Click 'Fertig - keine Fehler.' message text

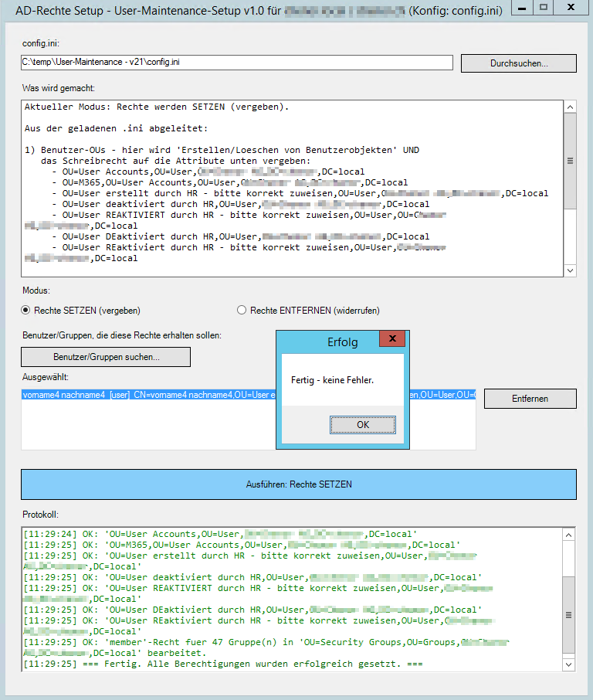(333, 380)
